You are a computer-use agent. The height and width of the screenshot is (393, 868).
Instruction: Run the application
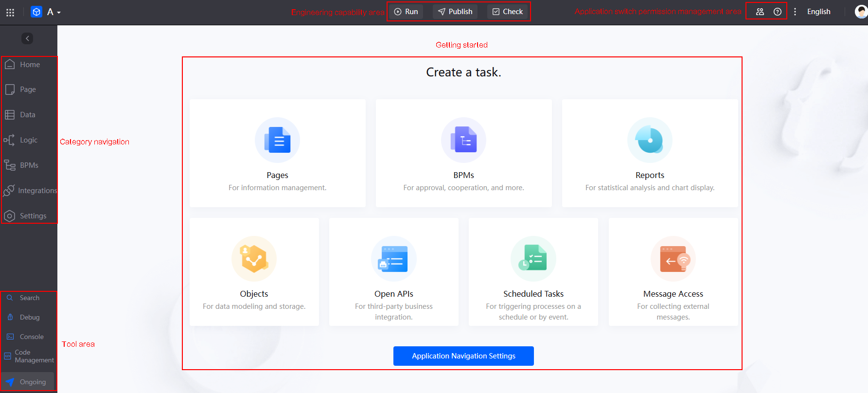tap(406, 12)
